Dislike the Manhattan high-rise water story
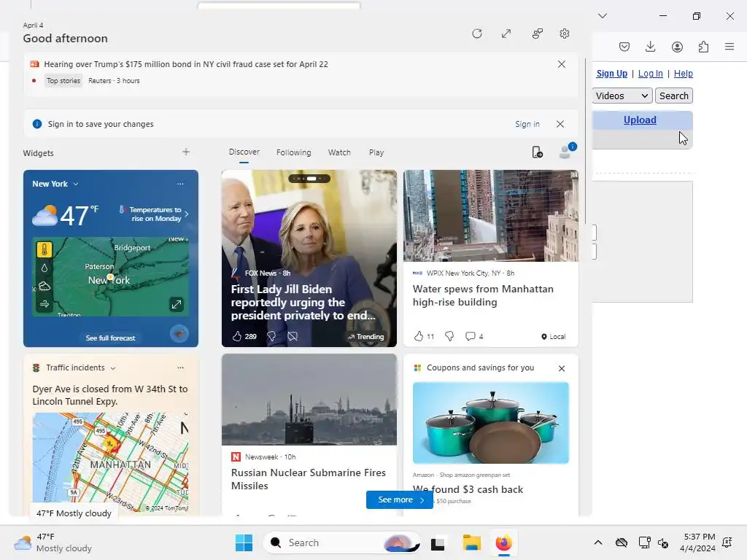Screen dimensions: 747x560 449,336
